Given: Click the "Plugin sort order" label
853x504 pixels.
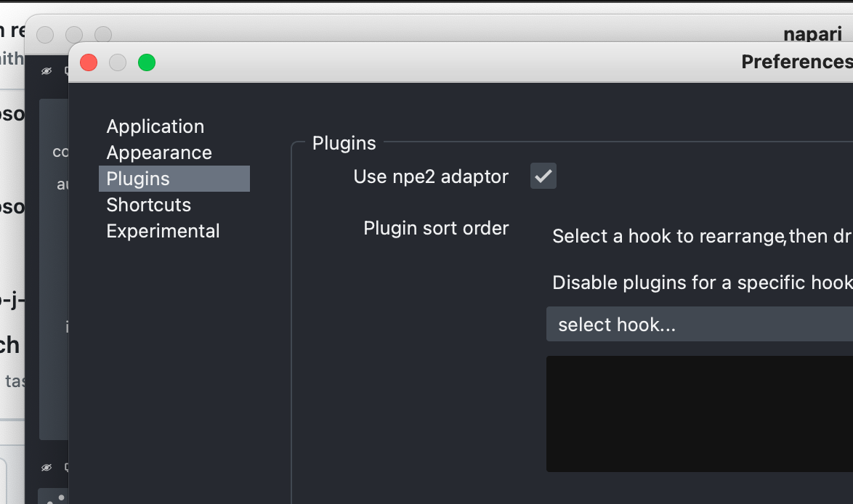Looking at the screenshot, I should pyautogui.click(x=436, y=228).
